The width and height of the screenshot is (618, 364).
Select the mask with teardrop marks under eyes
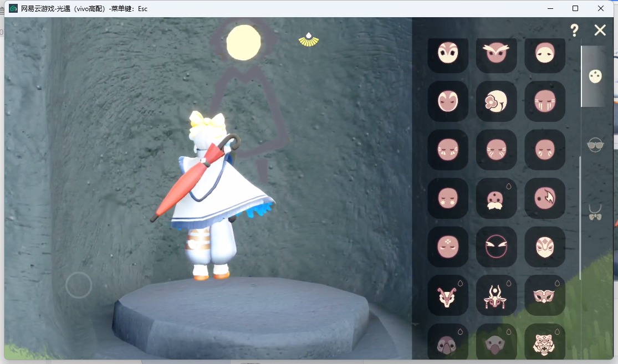click(545, 150)
